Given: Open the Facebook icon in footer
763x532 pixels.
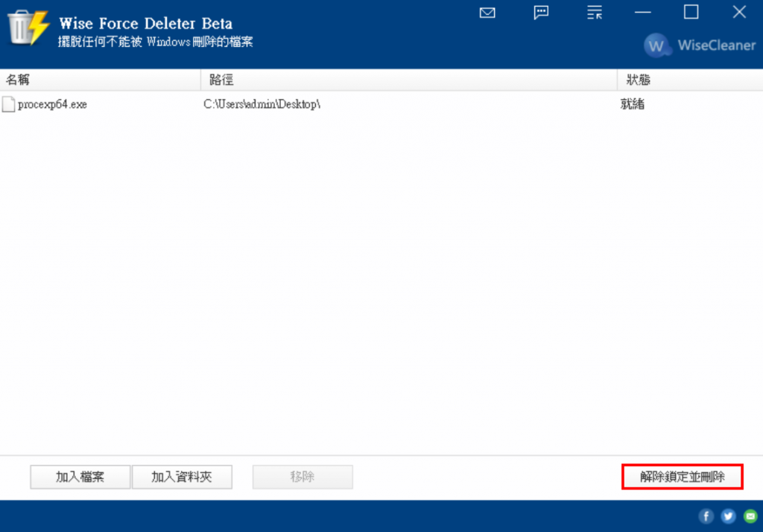Looking at the screenshot, I should [706, 516].
